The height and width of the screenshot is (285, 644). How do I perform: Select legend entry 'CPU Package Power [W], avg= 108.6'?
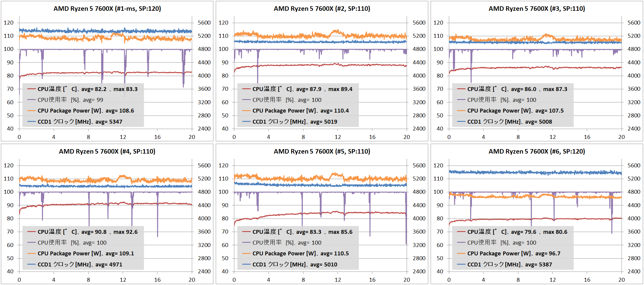tap(81, 111)
